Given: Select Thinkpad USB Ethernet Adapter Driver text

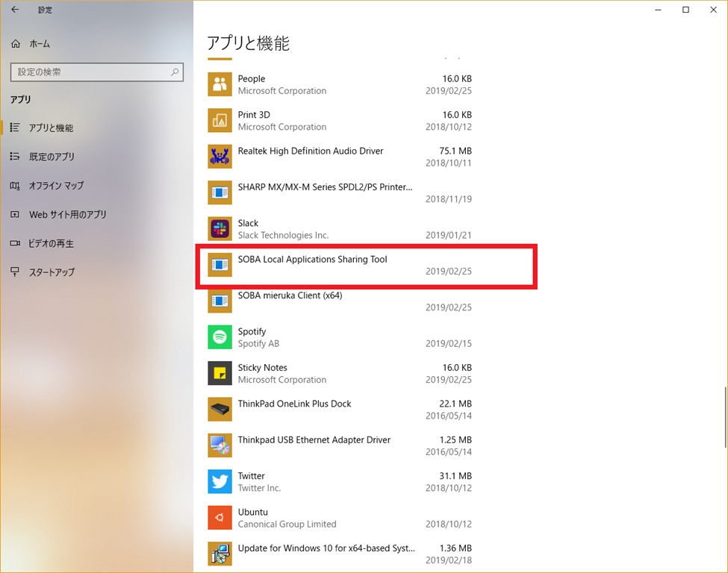Looking at the screenshot, I should [x=314, y=440].
